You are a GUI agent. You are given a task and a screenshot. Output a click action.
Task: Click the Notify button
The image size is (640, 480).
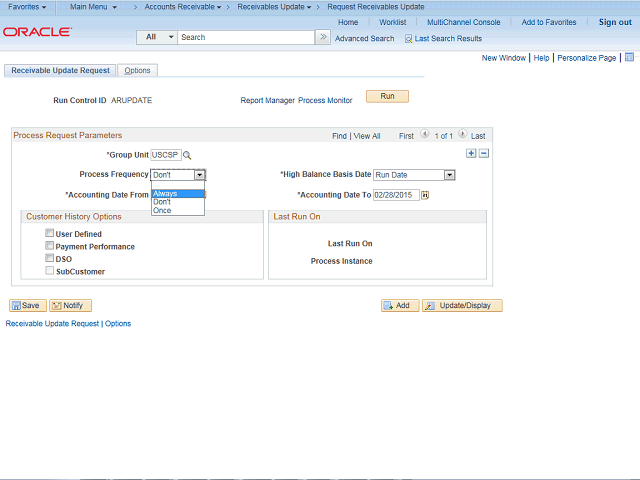70,305
